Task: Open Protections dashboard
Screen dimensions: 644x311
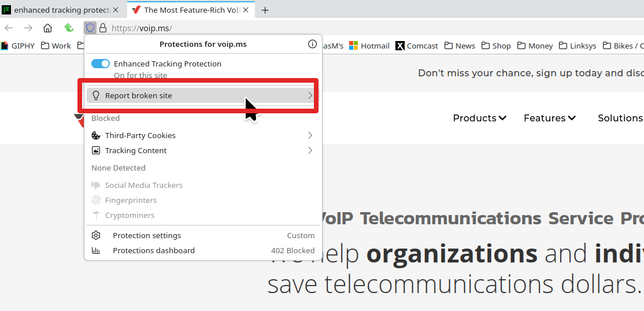Action: (154, 250)
